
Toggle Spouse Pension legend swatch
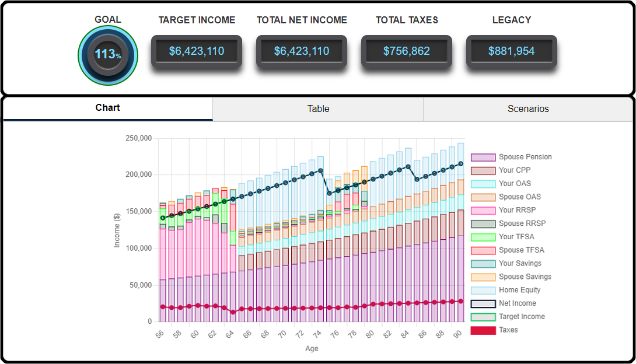click(483, 157)
